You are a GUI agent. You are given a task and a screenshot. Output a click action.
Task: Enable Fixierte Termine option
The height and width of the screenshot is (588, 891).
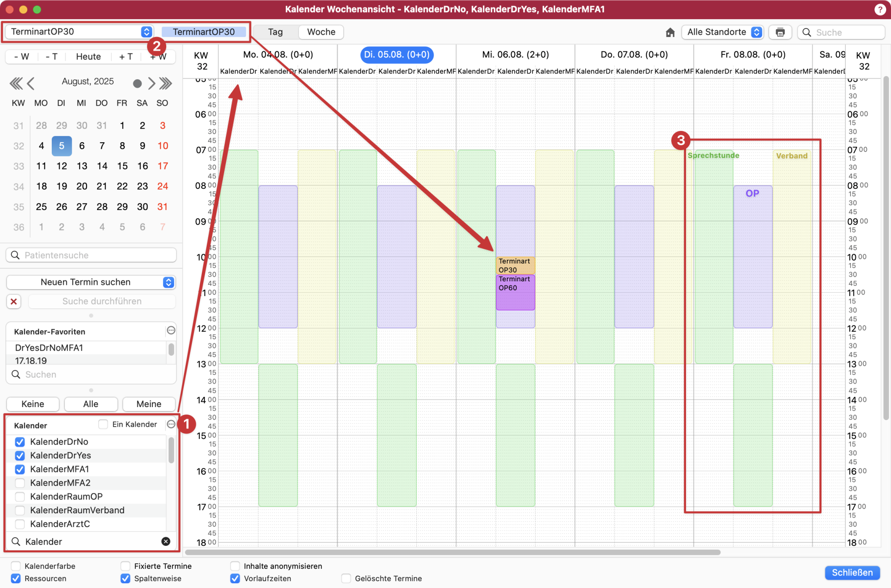[x=125, y=566]
